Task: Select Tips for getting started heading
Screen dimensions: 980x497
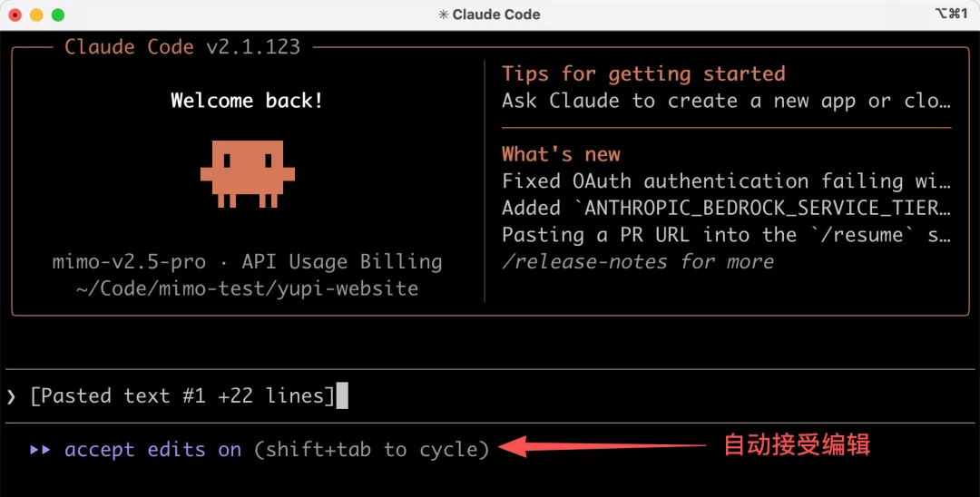Action: (x=643, y=73)
